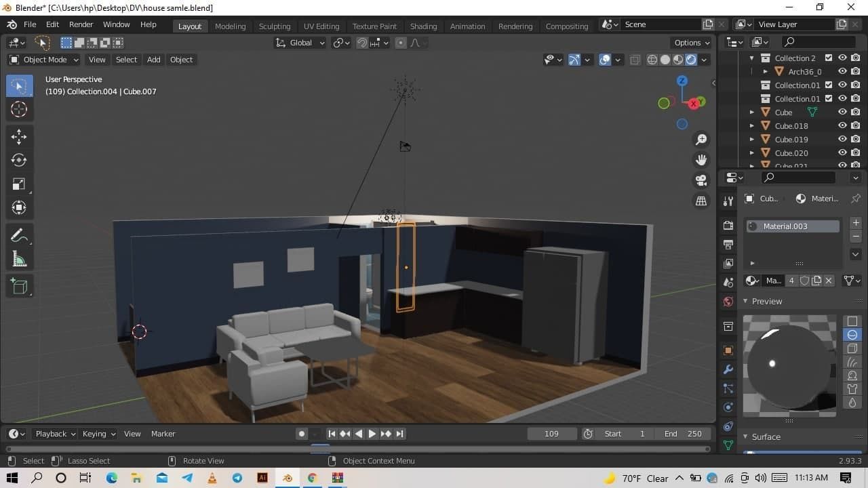
Task: Open the Render properties tab
Action: pyautogui.click(x=728, y=224)
